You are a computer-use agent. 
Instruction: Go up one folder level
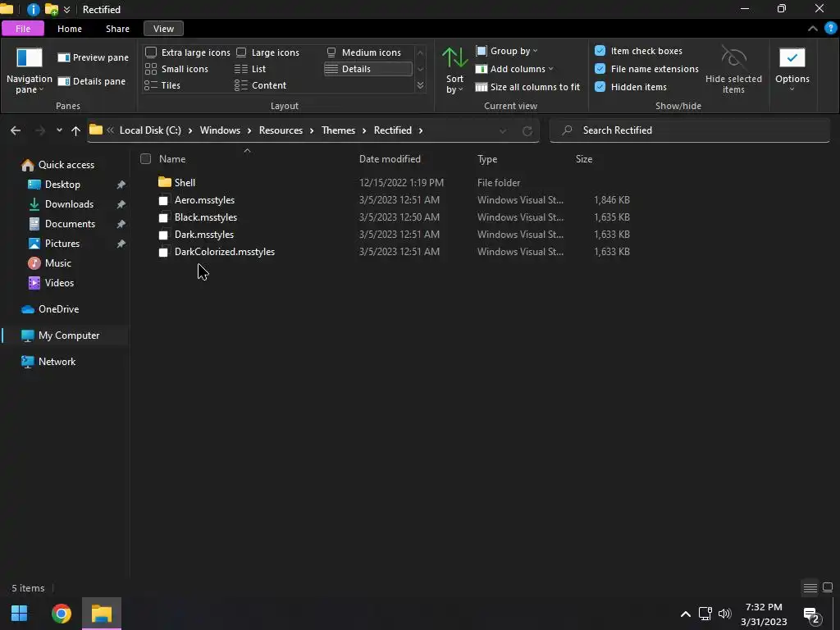pos(75,130)
